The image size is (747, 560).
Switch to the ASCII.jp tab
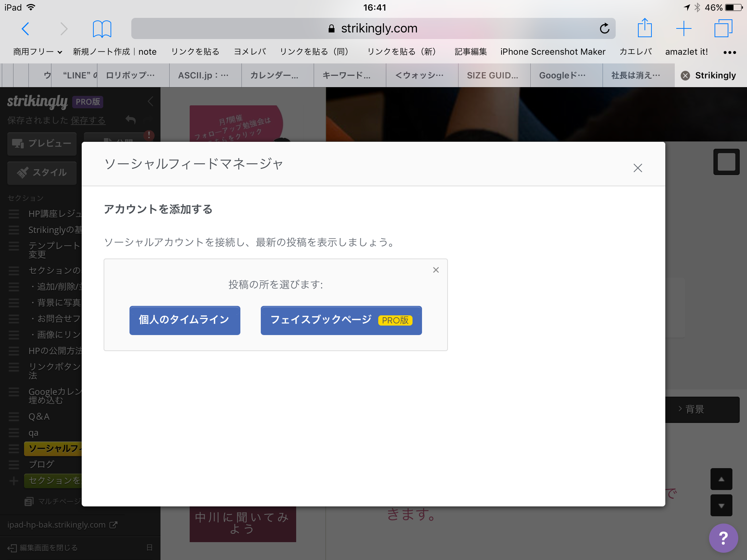(204, 75)
